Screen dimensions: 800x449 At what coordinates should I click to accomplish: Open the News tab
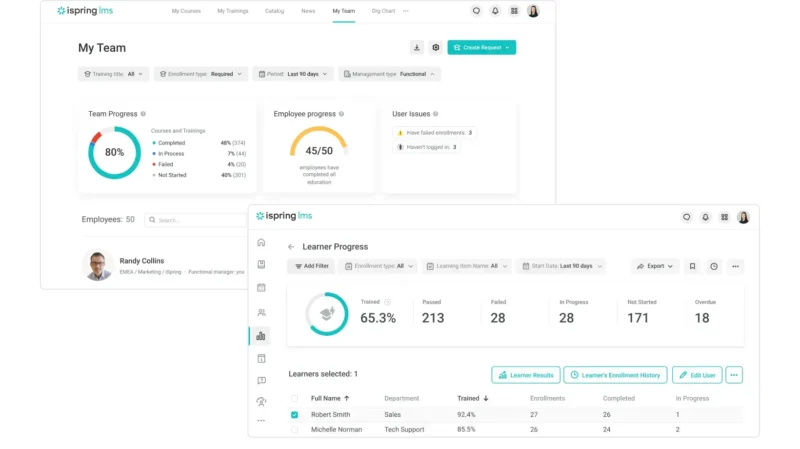pyautogui.click(x=308, y=11)
